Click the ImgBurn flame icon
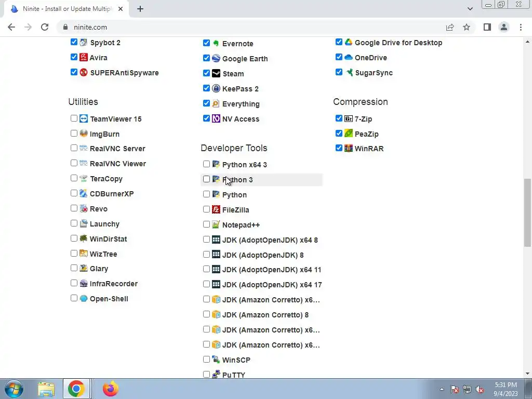Image resolution: width=532 pixels, height=399 pixels. tap(84, 134)
